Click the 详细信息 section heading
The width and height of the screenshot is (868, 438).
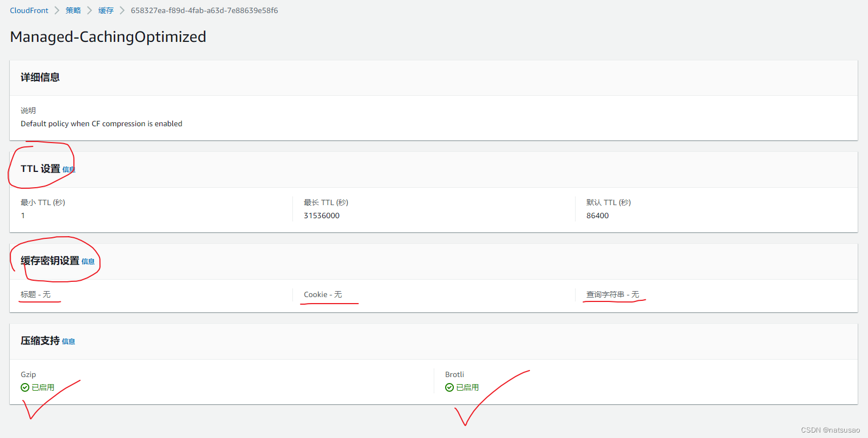pyautogui.click(x=40, y=77)
